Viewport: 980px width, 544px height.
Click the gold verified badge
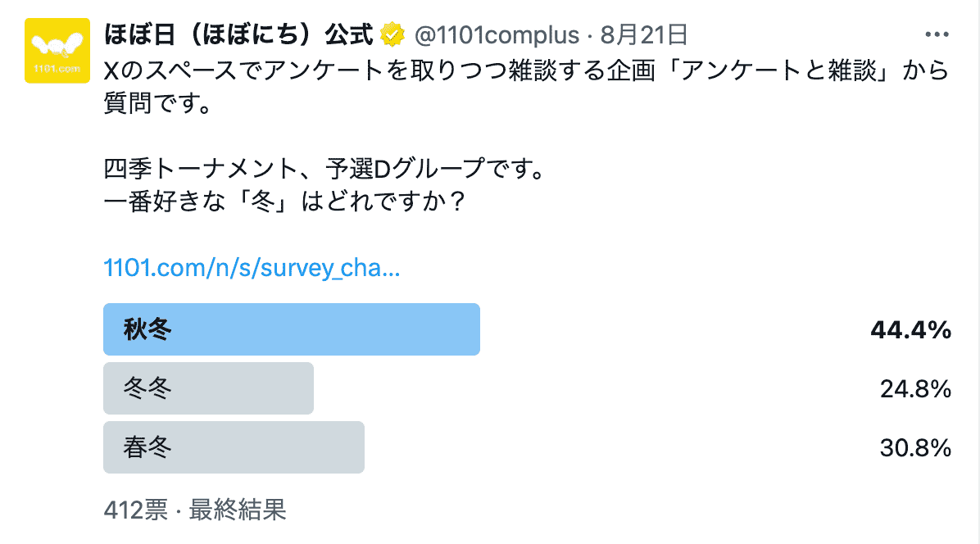point(392,34)
